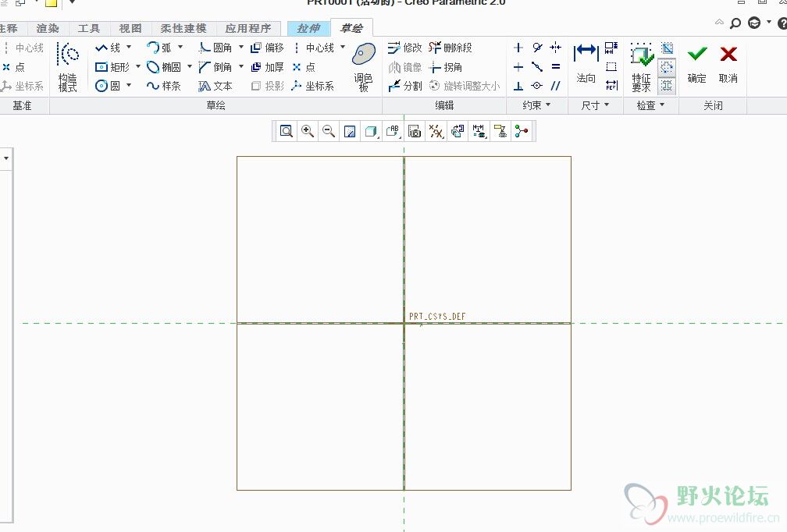Apply equal constraint icon
787x532 pixels.
coord(556,66)
